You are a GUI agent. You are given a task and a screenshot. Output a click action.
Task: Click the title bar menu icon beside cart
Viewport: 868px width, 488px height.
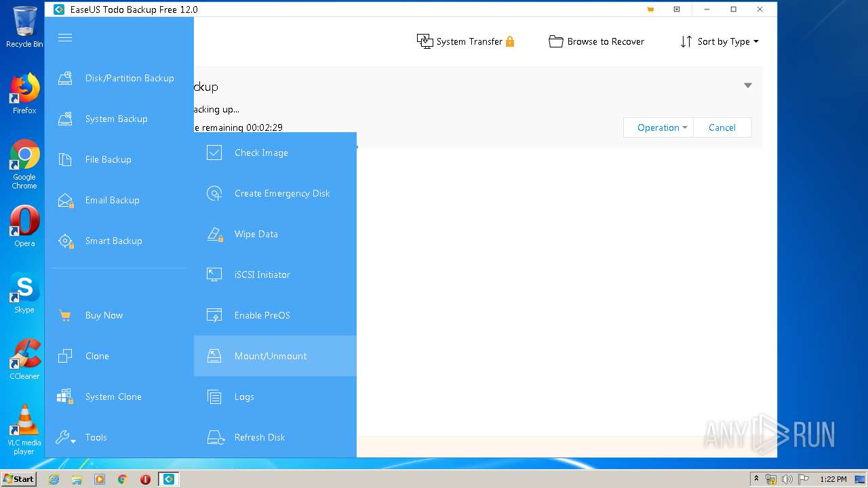[x=677, y=9]
